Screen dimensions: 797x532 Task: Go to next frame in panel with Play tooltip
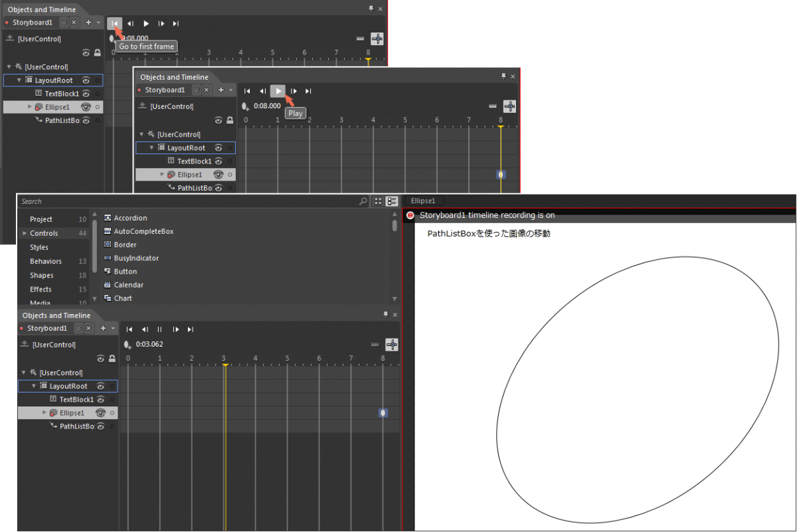294,91
